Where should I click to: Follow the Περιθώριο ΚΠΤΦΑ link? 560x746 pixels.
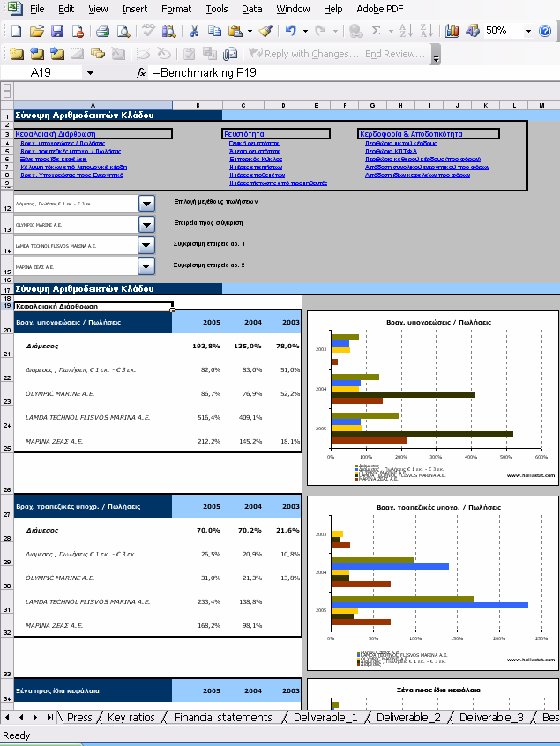(391, 152)
